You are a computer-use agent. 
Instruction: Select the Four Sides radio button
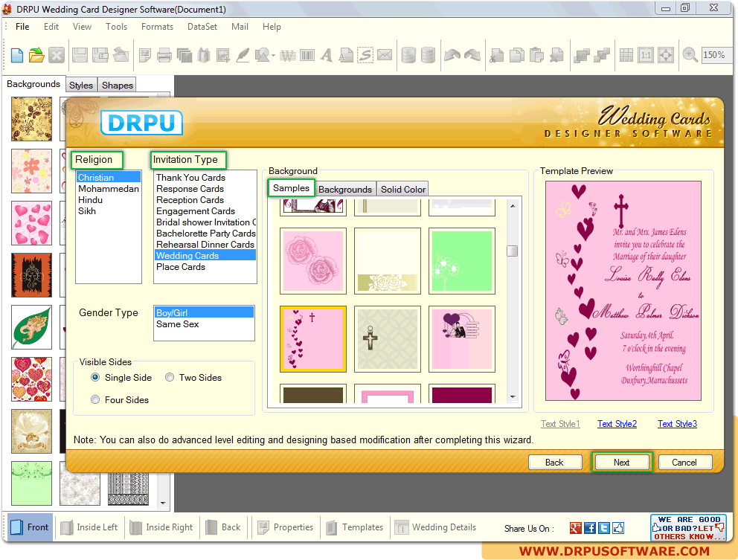coord(95,399)
